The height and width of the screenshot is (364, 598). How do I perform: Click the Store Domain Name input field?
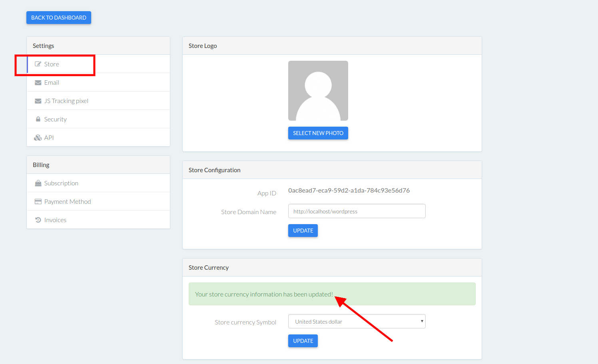pyautogui.click(x=357, y=211)
